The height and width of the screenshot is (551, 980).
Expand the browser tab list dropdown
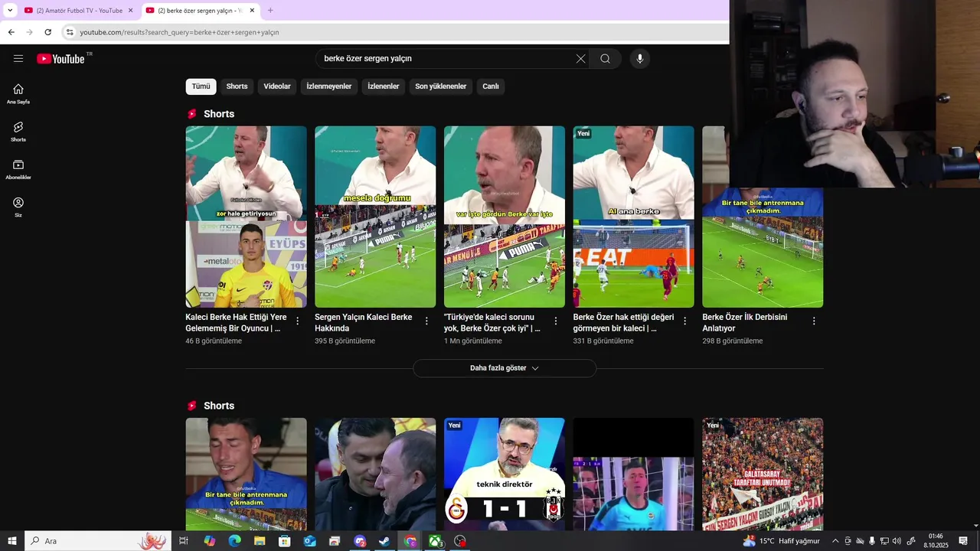[x=10, y=11]
